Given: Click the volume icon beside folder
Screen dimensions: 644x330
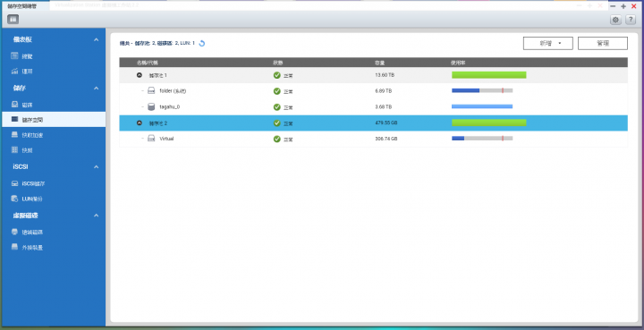Looking at the screenshot, I should tap(151, 90).
